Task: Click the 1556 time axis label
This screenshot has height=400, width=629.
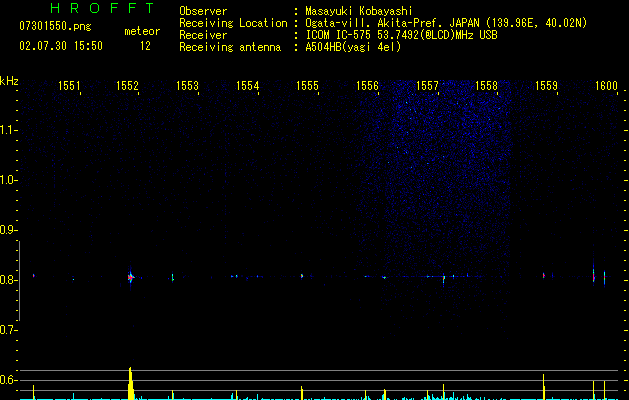Action: (367, 86)
